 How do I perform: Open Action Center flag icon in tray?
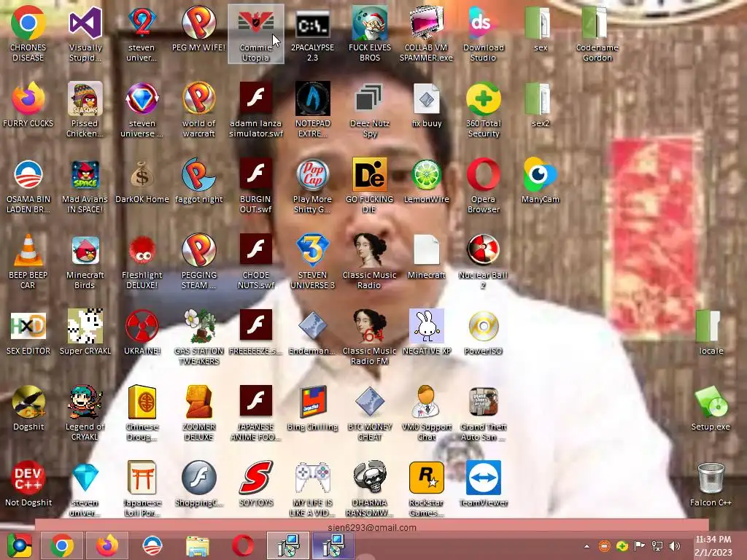coord(639,546)
